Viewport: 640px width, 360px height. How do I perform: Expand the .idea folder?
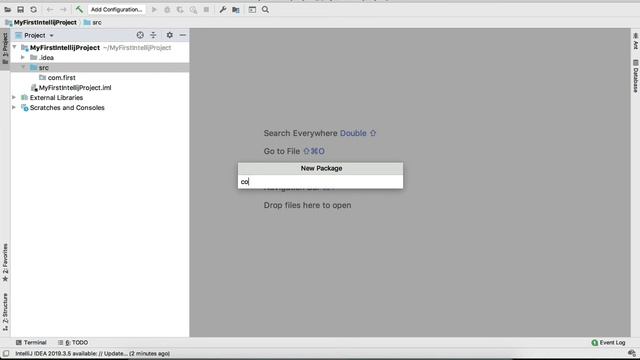point(23,58)
